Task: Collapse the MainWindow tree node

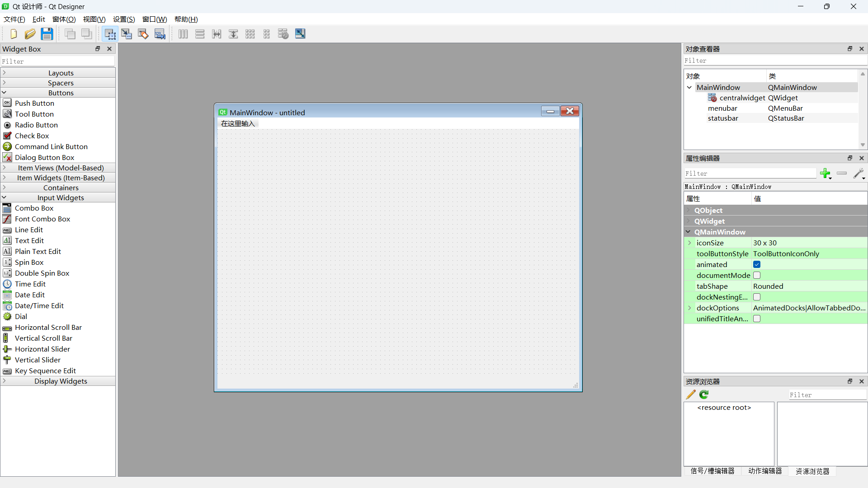Action: click(689, 87)
